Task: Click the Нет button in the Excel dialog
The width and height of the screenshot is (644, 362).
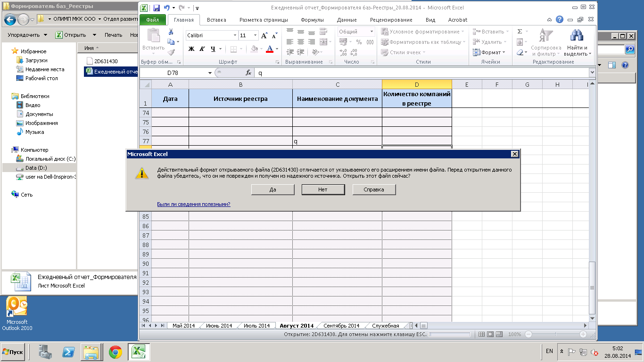Action: click(323, 189)
